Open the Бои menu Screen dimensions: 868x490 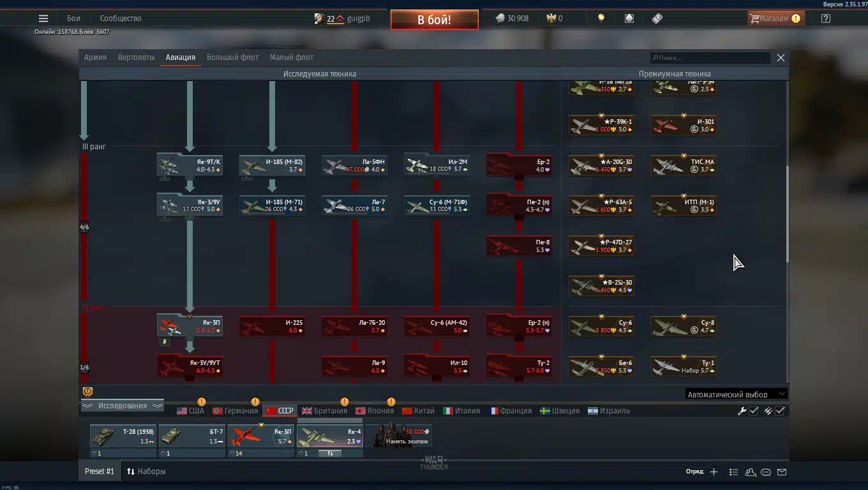pos(73,19)
